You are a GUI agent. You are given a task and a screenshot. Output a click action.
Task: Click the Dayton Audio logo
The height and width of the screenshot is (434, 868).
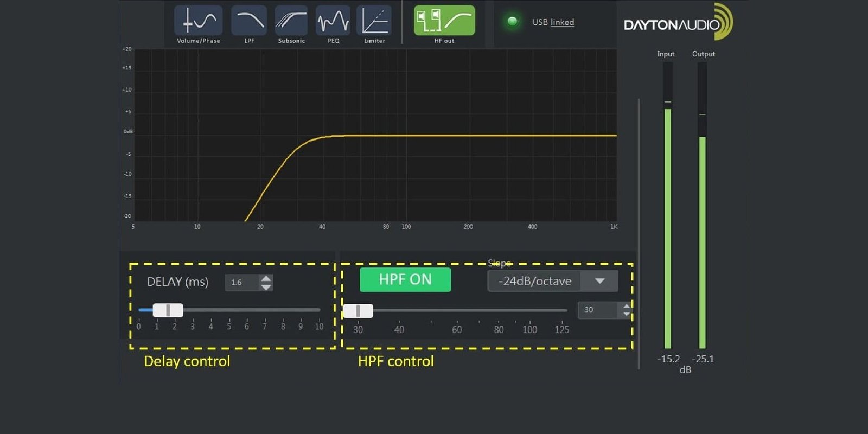tap(678, 22)
